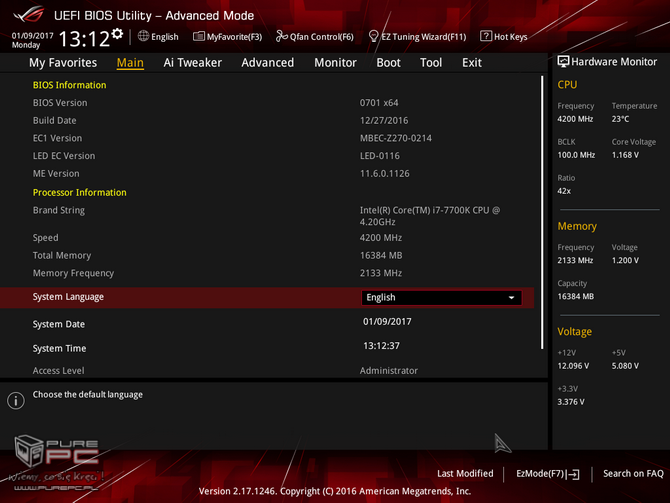Click Last Modified button
Image resolution: width=670 pixels, height=503 pixels.
coord(465,474)
